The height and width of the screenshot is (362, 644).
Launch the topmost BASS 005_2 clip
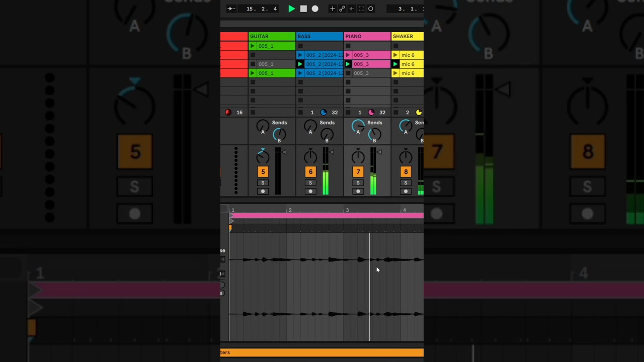[x=300, y=55]
